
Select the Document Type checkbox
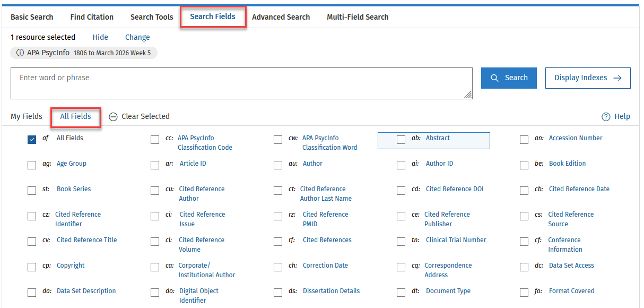pyautogui.click(x=401, y=293)
